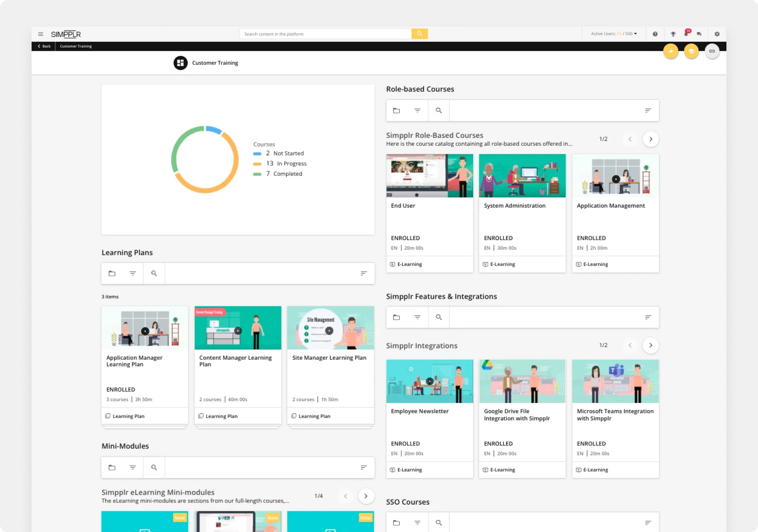Open filters in Role-based Courses toolbar
758x532 pixels.
417,110
